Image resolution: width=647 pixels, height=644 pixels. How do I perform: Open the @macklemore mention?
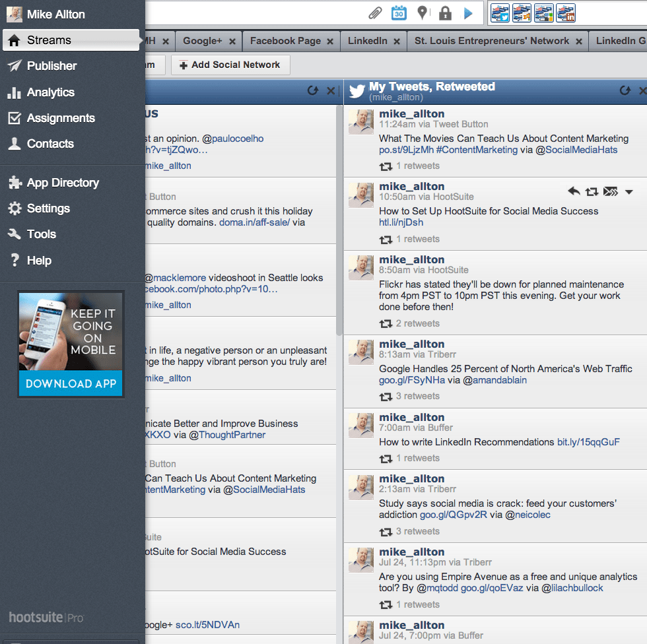coord(176,278)
